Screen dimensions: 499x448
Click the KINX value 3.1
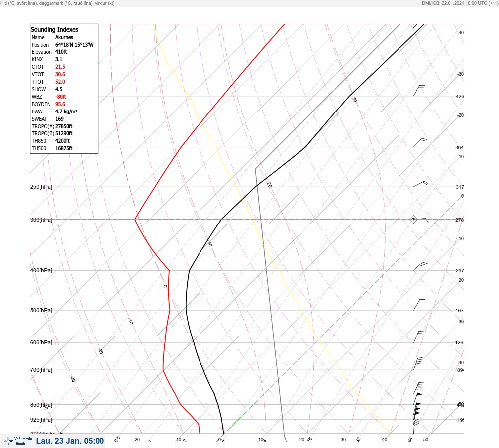59,59
